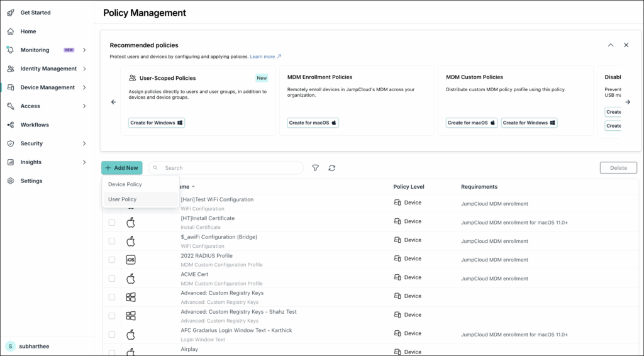
Task: Click the Delete button
Action: click(619, 168)
